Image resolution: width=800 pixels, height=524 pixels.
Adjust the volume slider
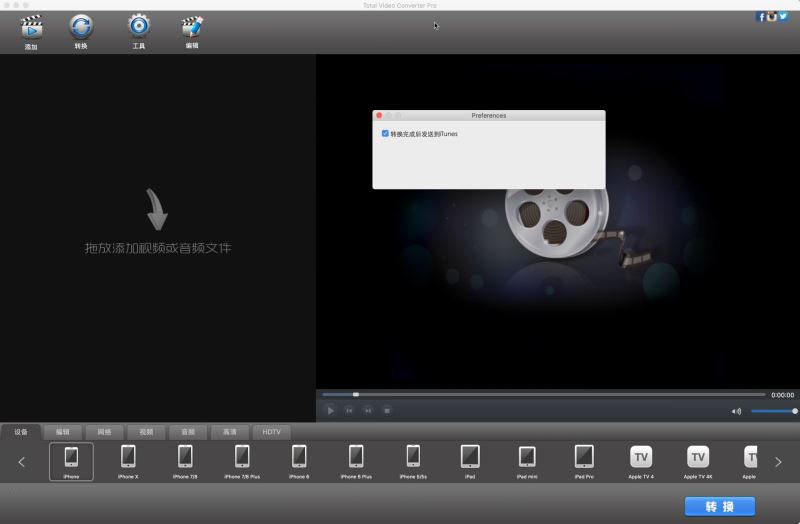[x=773, y=411]
